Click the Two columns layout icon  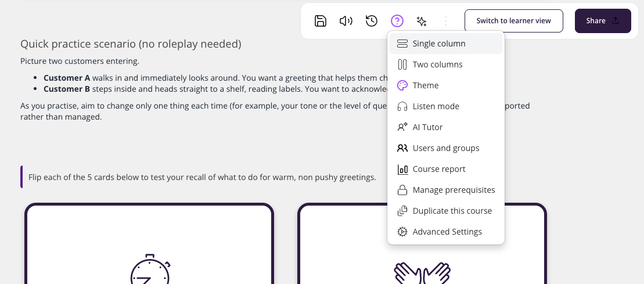coord(402,64)
